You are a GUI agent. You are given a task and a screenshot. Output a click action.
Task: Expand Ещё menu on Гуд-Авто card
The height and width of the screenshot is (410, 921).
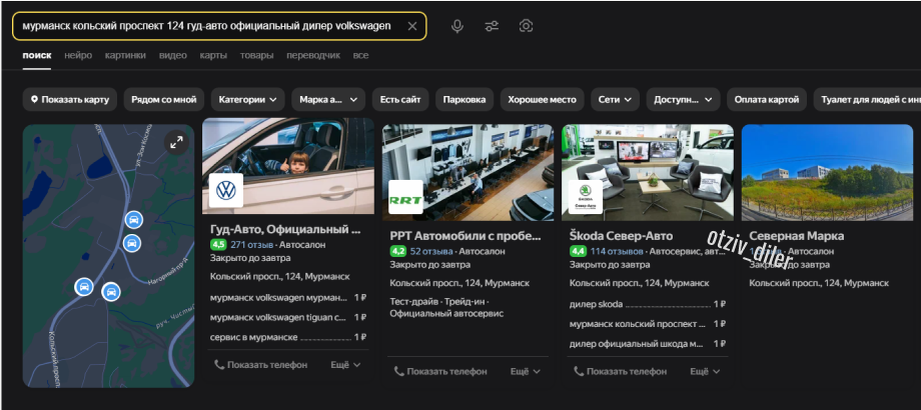tap(345, 365)
